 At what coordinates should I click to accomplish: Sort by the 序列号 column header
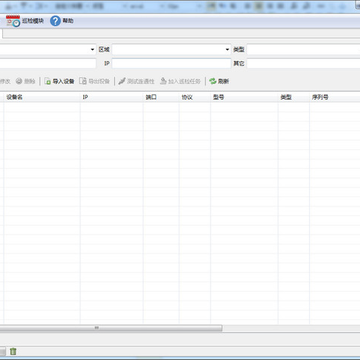point(335,97)
